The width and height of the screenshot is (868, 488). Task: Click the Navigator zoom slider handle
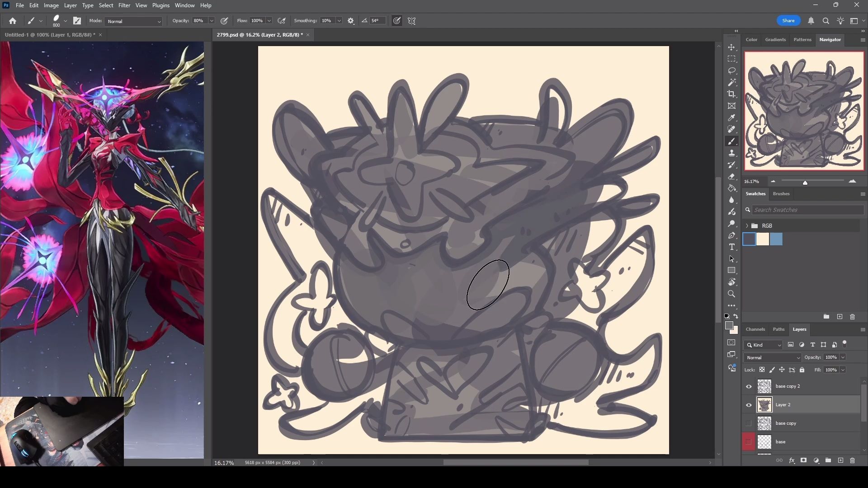pyautogui.click(x=805, y=183)
